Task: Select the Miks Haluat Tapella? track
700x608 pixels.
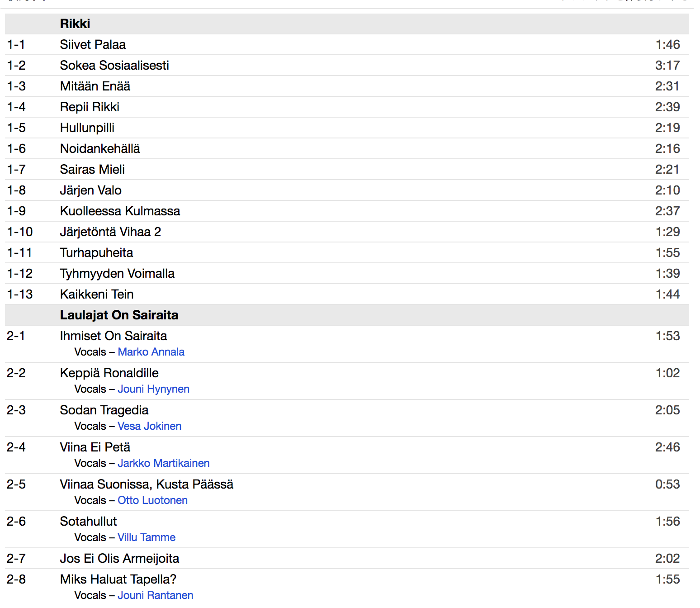Action: tap(118, 579)
